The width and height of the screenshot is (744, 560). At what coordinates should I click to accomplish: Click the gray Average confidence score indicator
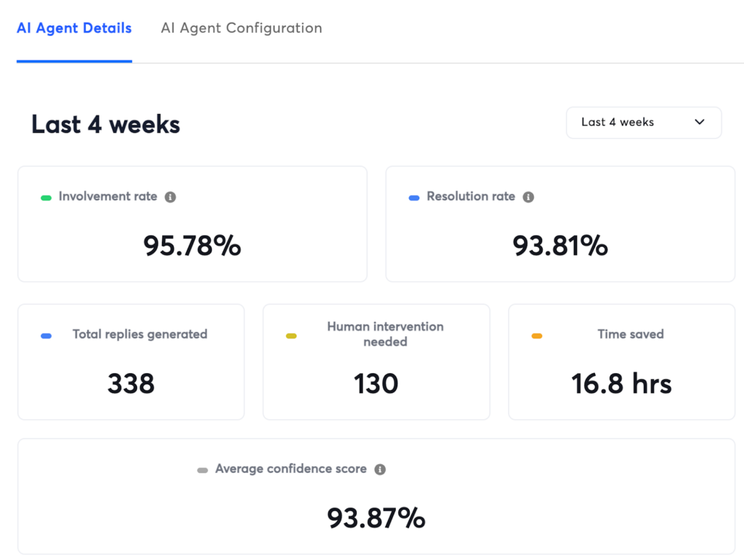(203, 470)
